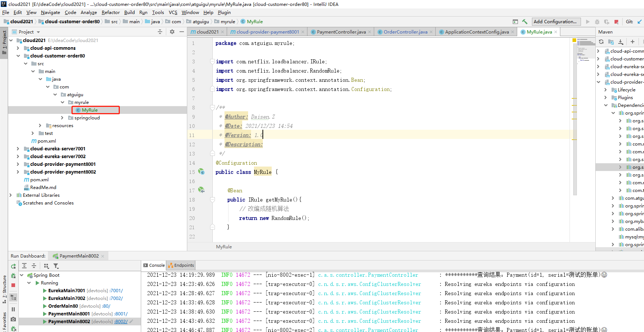Open the Console tab
Viewport: 644px width, 332px height.
(x=154, y=265)
